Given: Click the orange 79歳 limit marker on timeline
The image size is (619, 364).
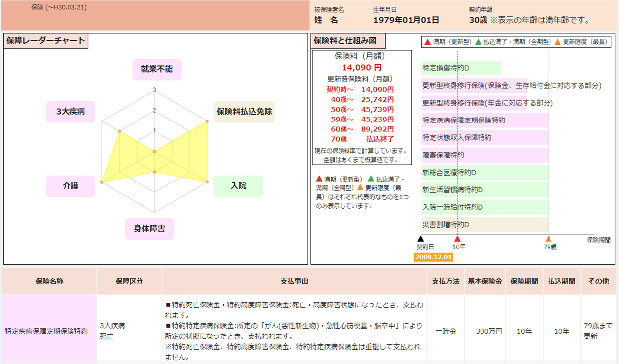Looking at the screenshot, I should click(x=549, y=239).
